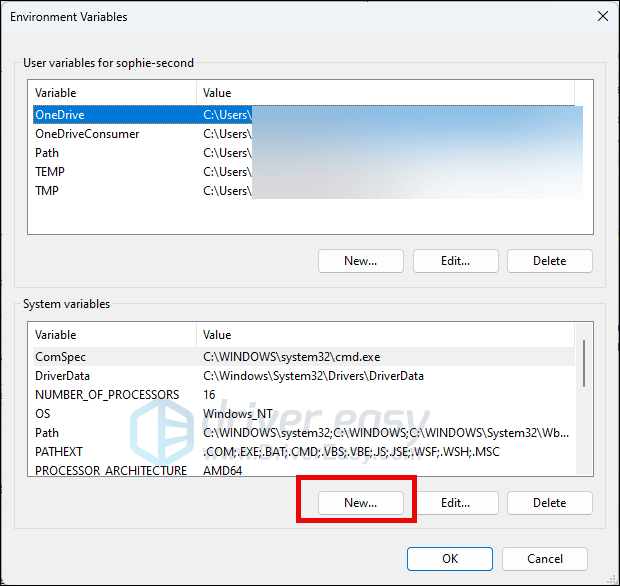Click New under User variables
Screen dimensions: 620x586
360,260
